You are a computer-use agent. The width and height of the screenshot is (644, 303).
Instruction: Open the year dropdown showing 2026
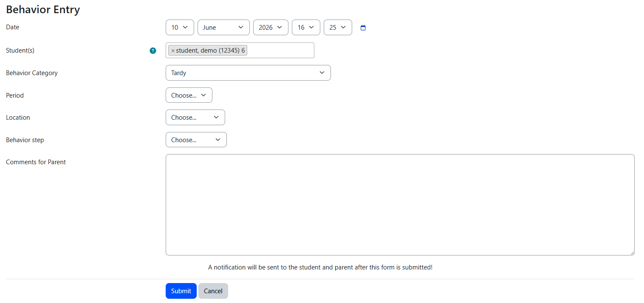[x=271, y=27]
